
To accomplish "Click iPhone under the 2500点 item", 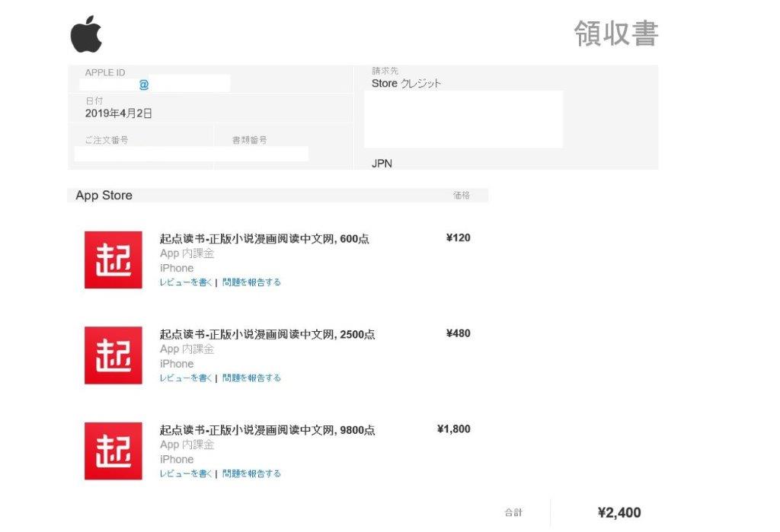I will pyautogui.click(x=177, y=364).
